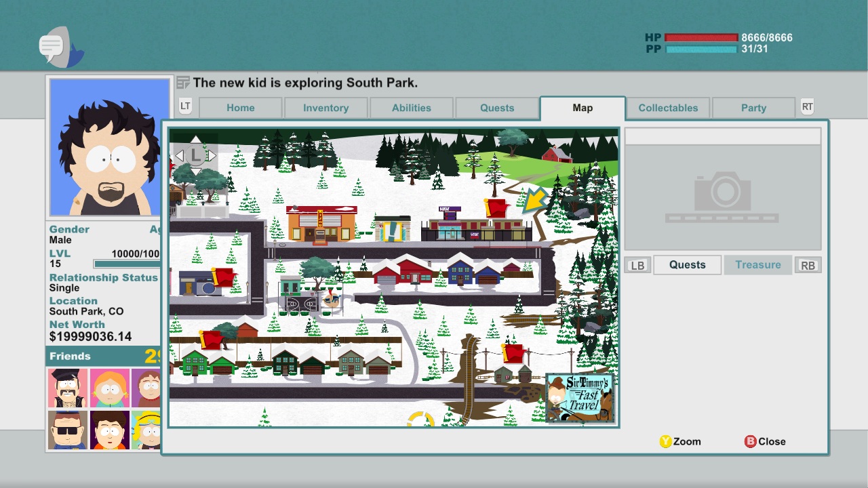The width and height of the screenshot is (868, 488).
Task: Select the red flag by the blue garage
Action: click(222, 277)
